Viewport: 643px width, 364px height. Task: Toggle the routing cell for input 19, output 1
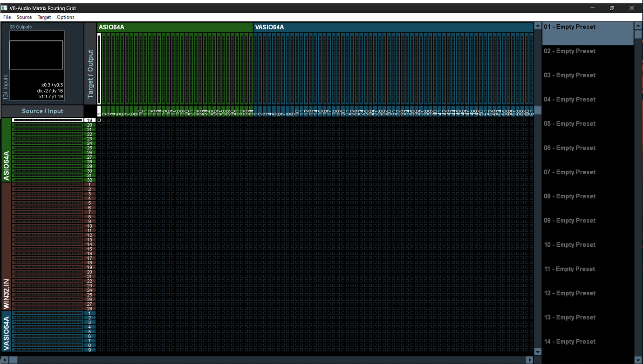tap(100, 119)
